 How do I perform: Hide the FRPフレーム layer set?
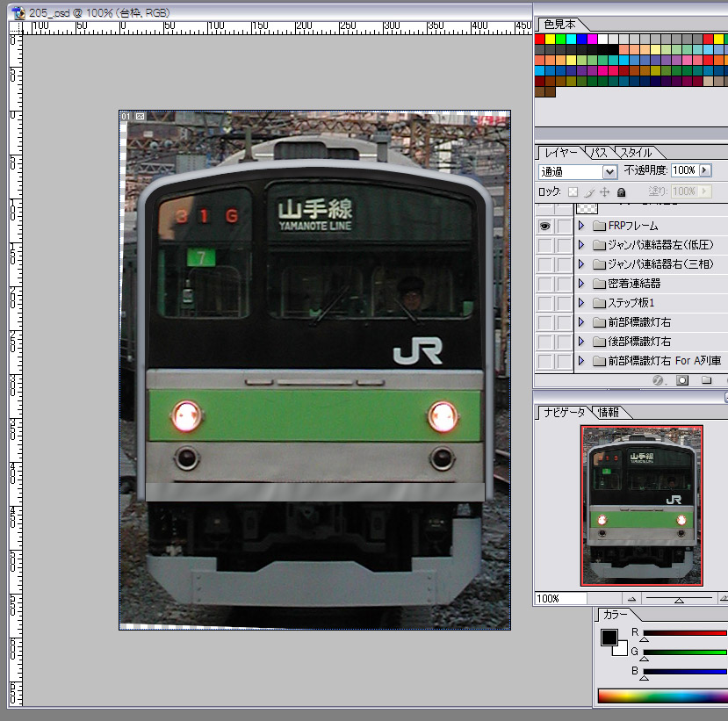coord(544,226)
